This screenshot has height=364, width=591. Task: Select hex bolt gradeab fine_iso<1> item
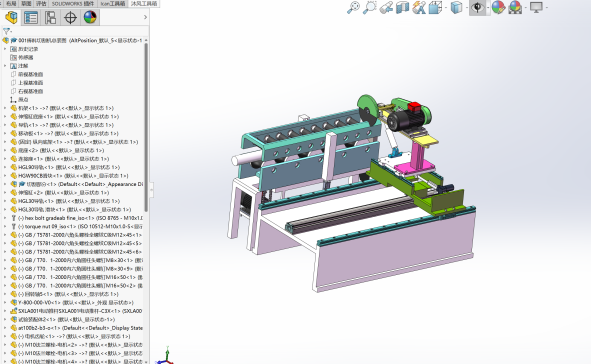pyautogui.click(x=80, y=218)
